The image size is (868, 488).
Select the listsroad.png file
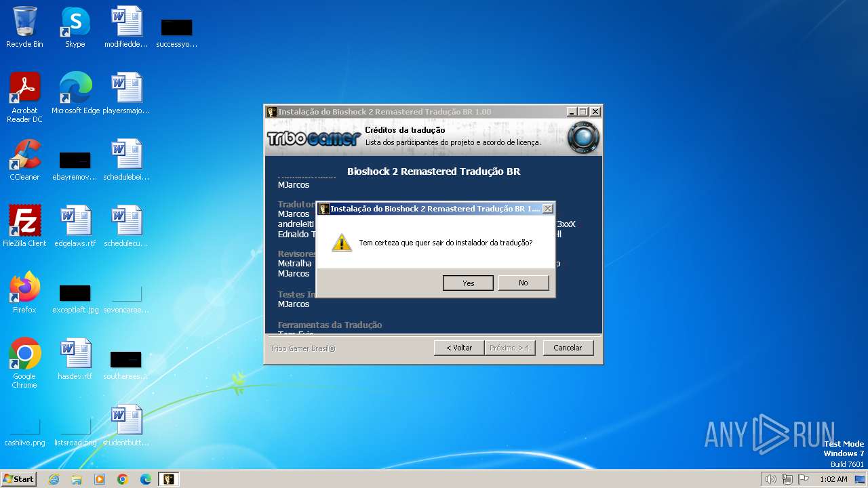pos(75,432)
